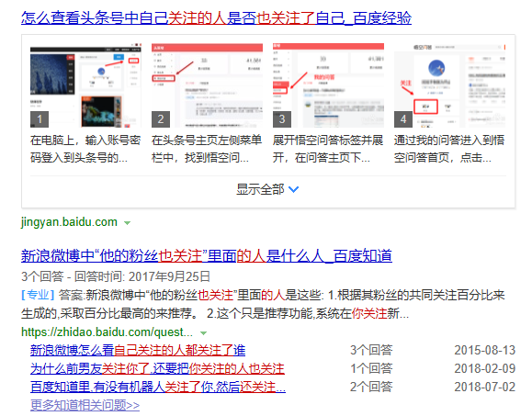Expand steps with 显示全部
Viewport: 532px width, 416px height.
tap(267, 189)
